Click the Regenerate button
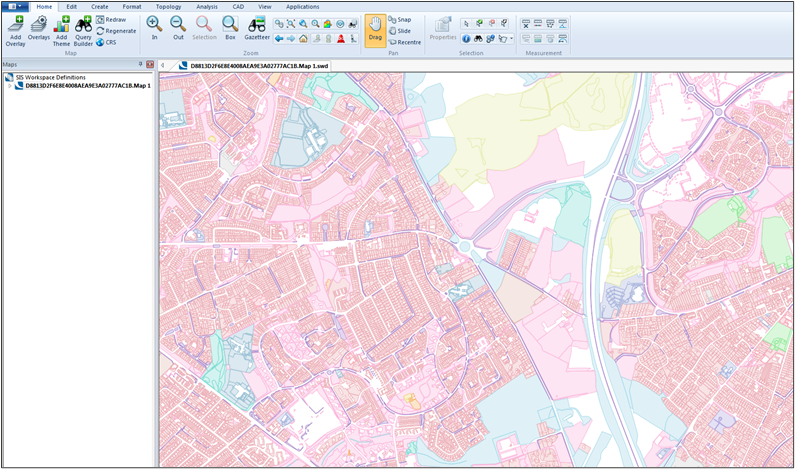 [116, 31]
